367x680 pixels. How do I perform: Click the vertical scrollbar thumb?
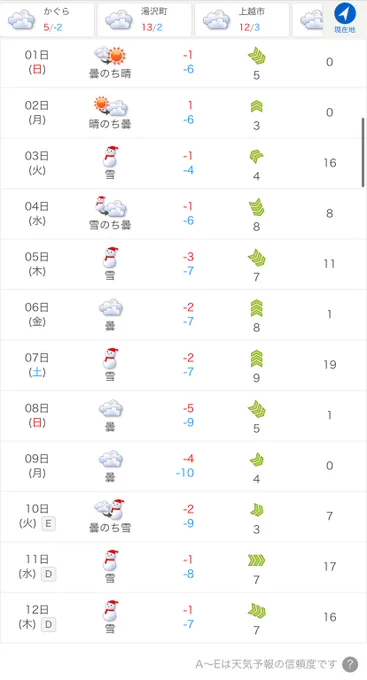coord(363,152)
